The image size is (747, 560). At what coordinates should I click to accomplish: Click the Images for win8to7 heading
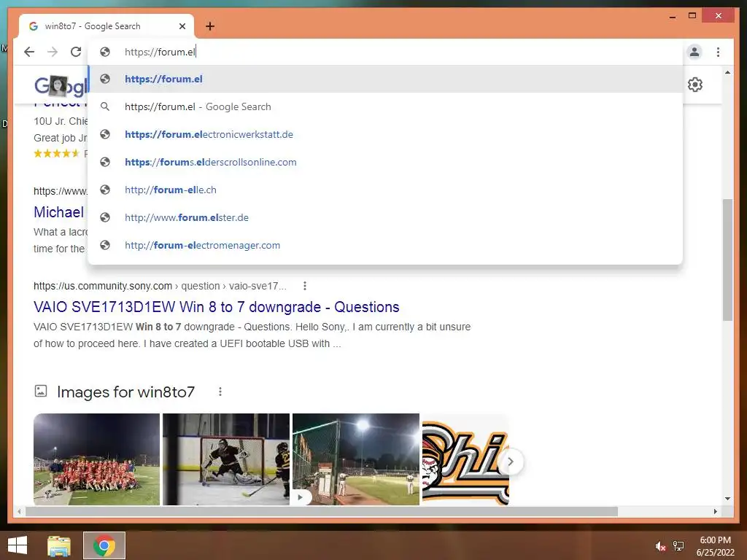click(125, 392)
